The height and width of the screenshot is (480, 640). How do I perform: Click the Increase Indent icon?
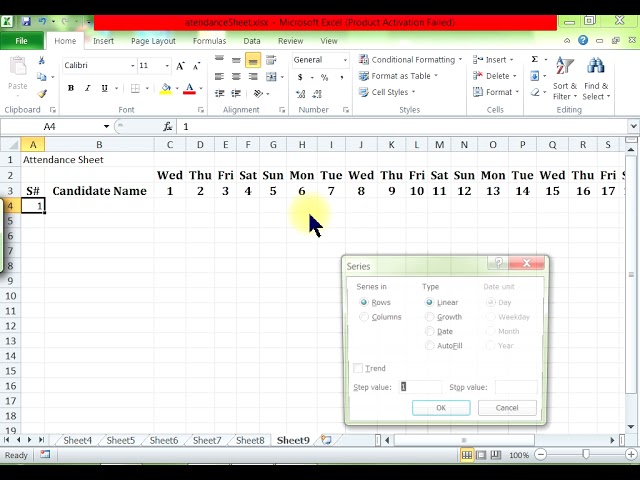pyautogui.click(x=236, y=93)
